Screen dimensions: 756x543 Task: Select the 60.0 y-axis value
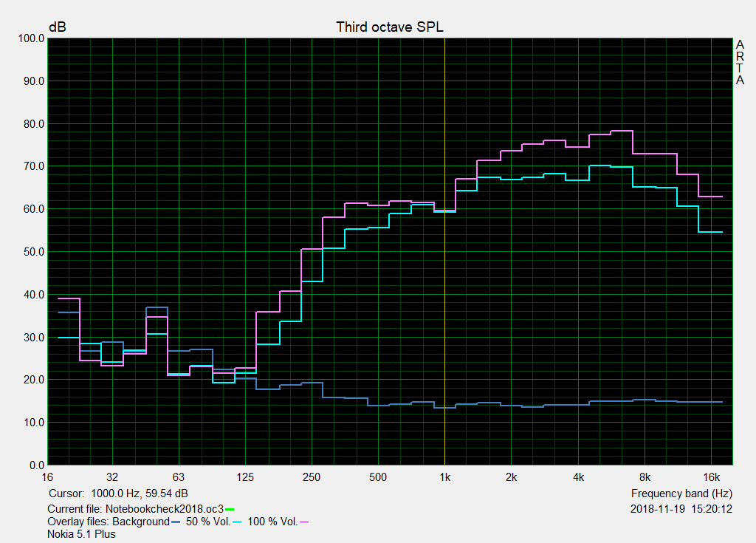(34, 209)
